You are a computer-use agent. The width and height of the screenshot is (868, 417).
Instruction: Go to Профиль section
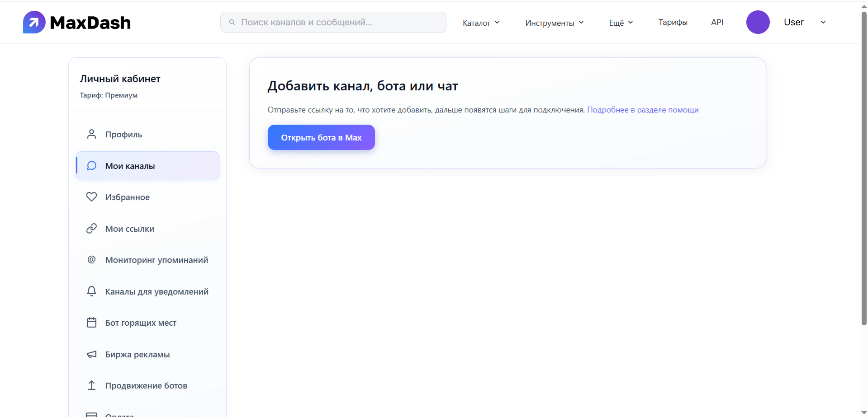(147, 134)
